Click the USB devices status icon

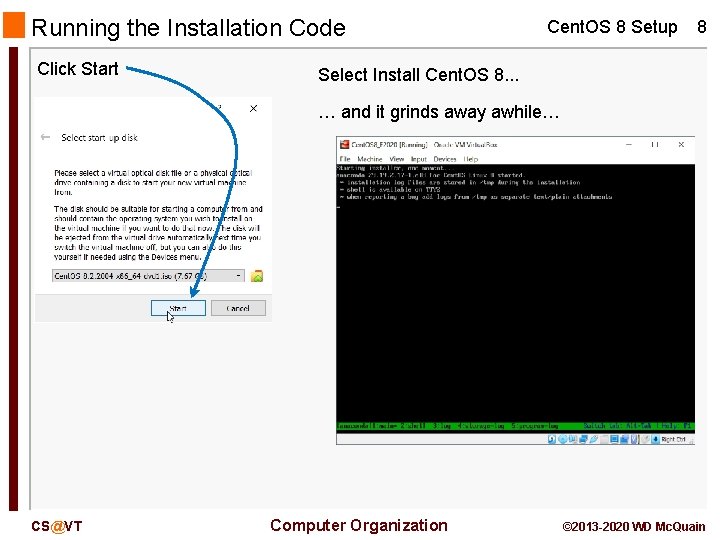(x=594, y=439)
